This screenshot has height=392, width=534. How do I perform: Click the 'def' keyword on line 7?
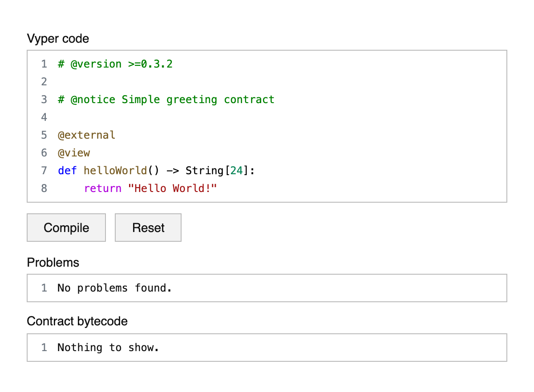point(67,171)
